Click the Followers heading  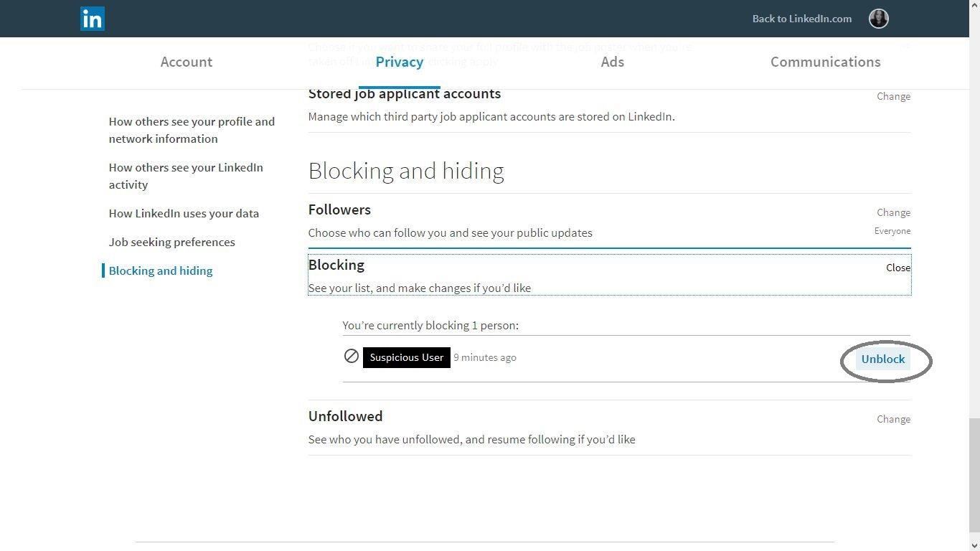[339, 209]
